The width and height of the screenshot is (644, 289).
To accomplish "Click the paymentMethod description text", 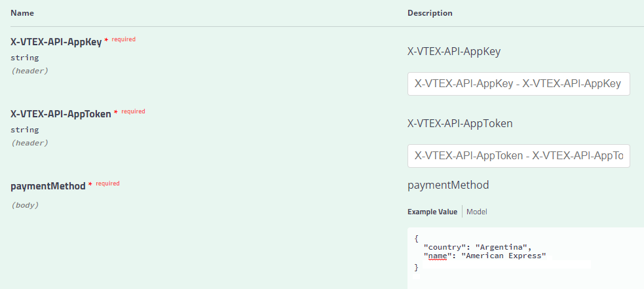I will tap(447, 185).
